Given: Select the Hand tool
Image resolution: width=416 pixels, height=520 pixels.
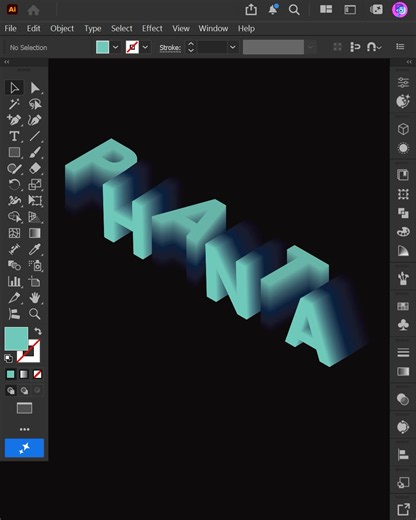Looking at the screenshot, I should [35, 297].
